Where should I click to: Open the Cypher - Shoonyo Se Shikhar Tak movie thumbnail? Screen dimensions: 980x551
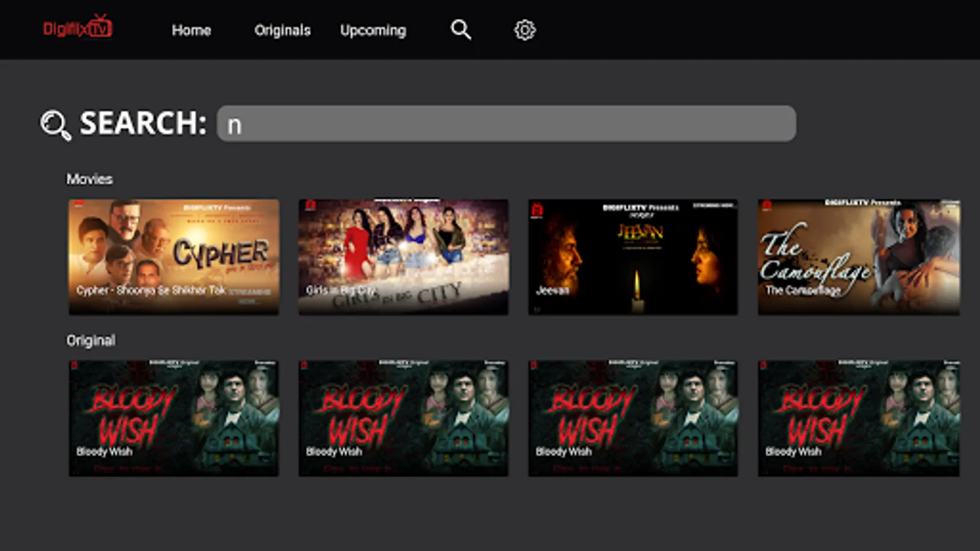pos(174,257)
